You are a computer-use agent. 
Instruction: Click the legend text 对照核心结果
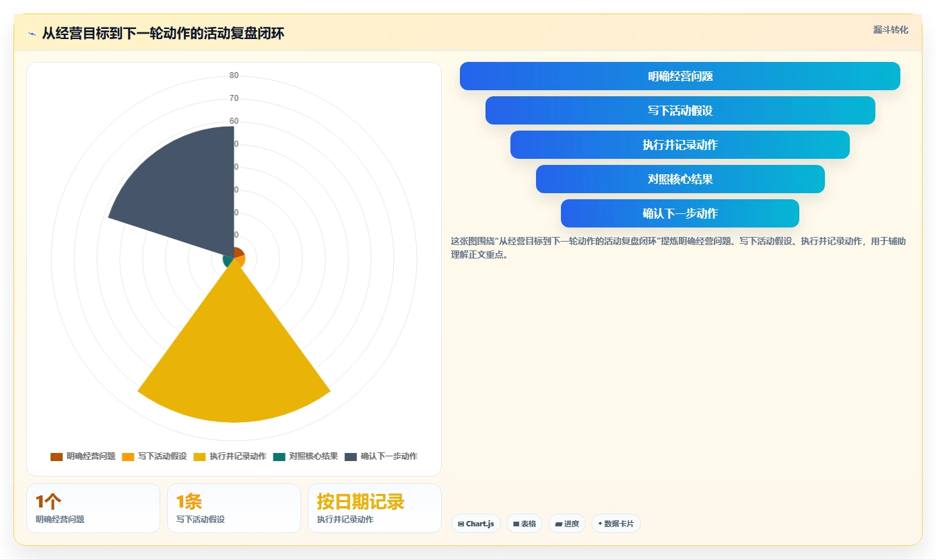(314, 456)
